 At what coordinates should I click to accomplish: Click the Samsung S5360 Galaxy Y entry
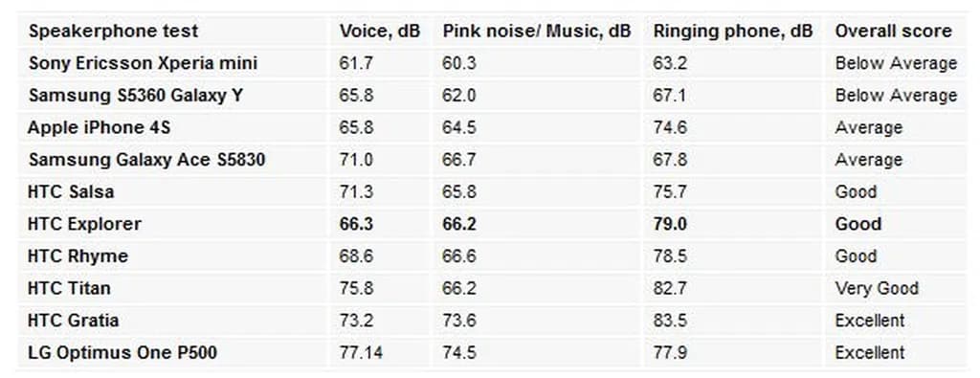[136, 96]
